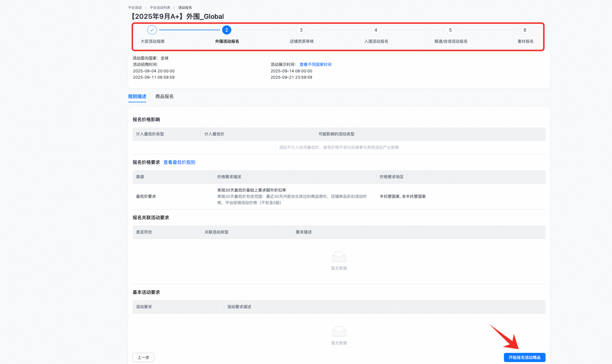Click 大促活动指南 step label
Viewport: 612px width, 364px height.
pos(152,41)
